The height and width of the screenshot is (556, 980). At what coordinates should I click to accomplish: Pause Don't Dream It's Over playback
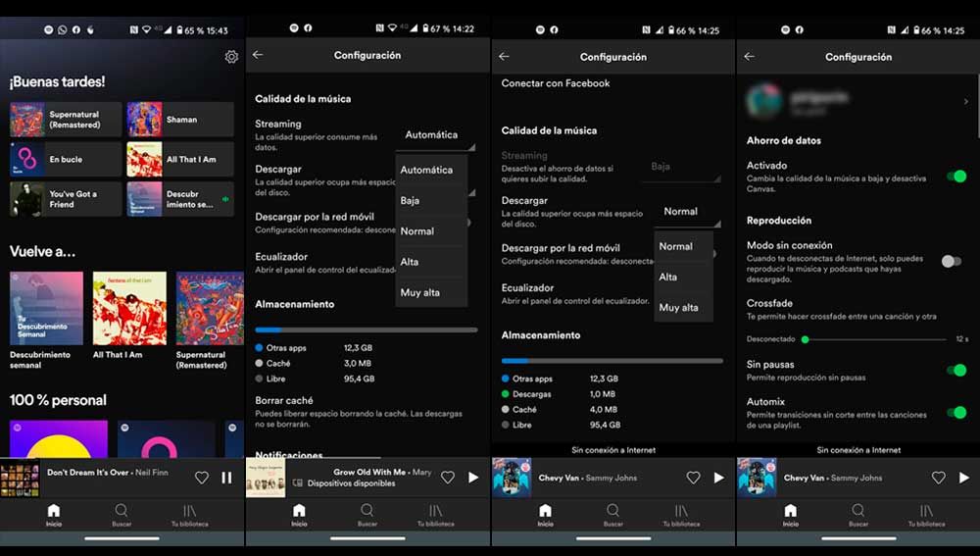tap(226, 478)
